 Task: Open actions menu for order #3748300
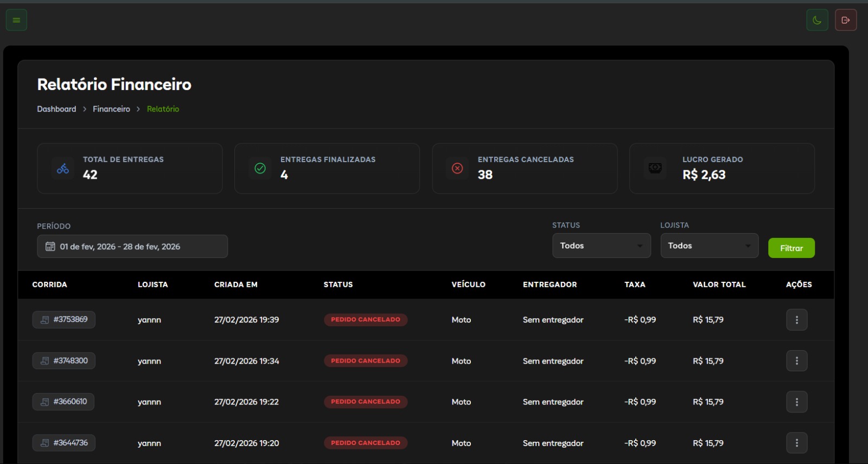[796, 361]
